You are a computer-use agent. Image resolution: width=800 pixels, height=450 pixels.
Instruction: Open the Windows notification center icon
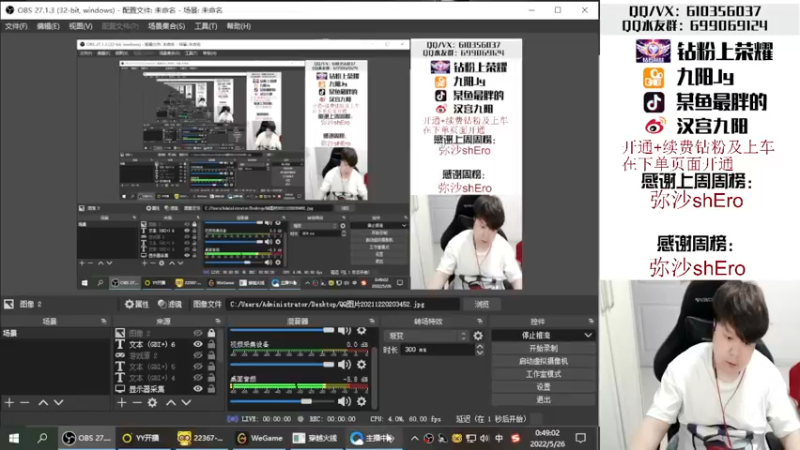pyautogui.click(x=581, y=438)
